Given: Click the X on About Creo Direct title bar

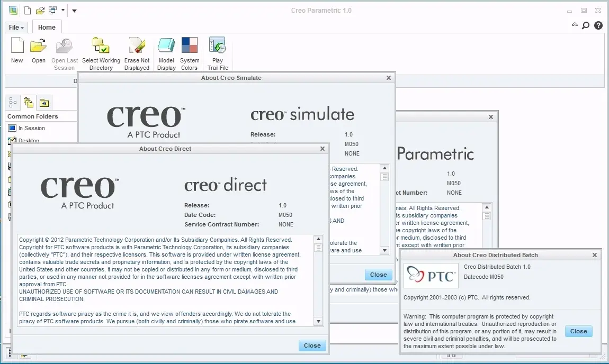Looking at the screenshot, I should 323,149.
